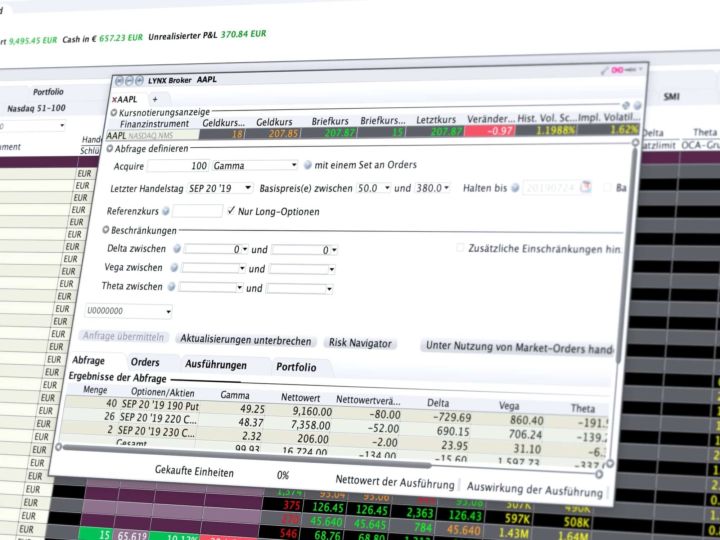Image resolution: width=720 pixels, height=540 pixels.
Task: Click the Risk Navigator button
Action: [360, 343]
